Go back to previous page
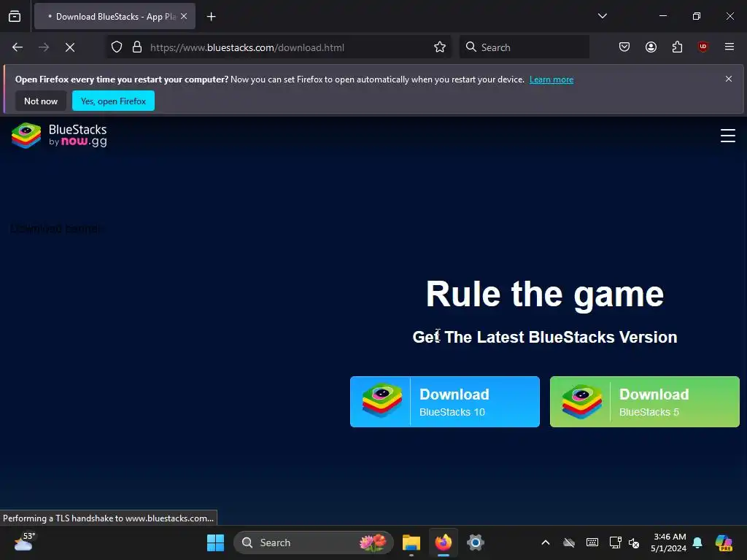747x560 pixels. [x=18, y=47]
